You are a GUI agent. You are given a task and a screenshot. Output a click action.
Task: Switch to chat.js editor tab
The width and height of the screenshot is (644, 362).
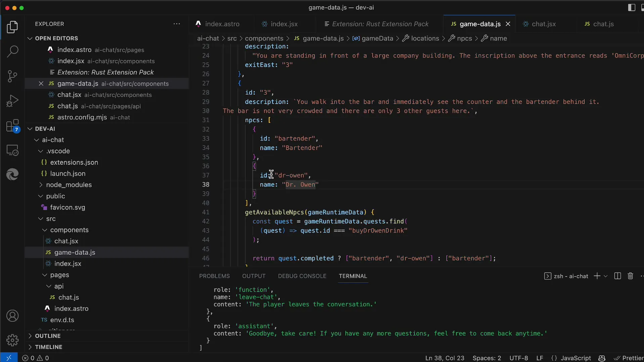[x=603, y=24]
